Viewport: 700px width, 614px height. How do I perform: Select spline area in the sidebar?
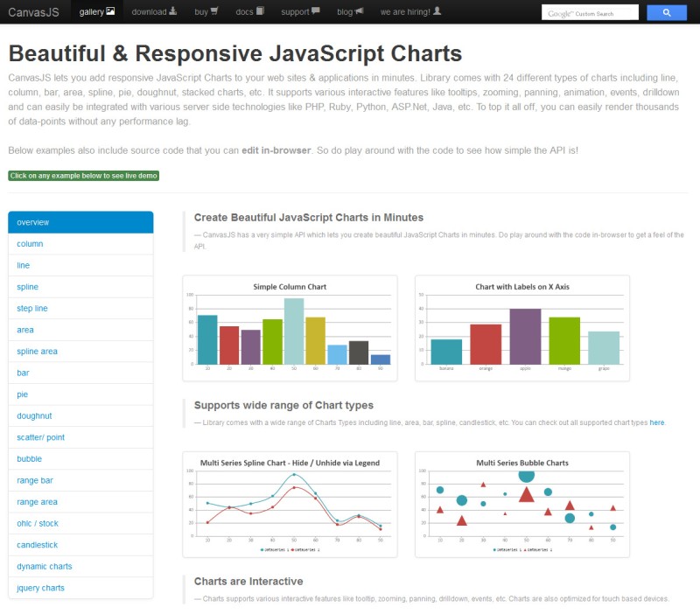(80, 352)
